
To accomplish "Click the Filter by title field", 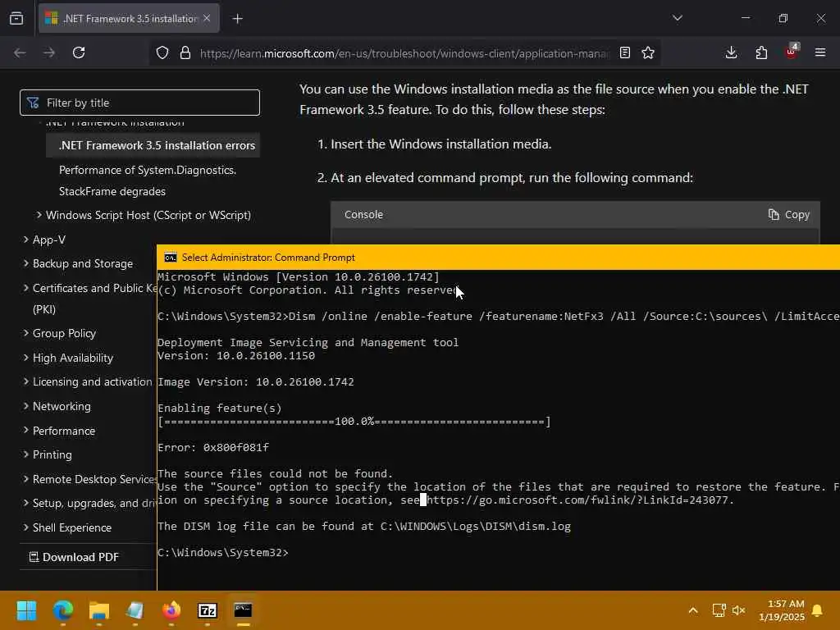I will (139, 103).
